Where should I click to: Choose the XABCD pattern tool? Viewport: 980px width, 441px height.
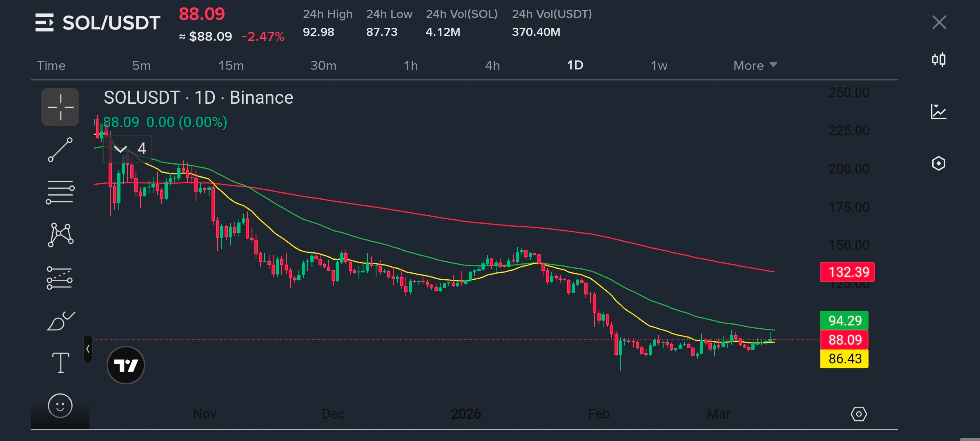pyautogui.click(x=60, y=235)
